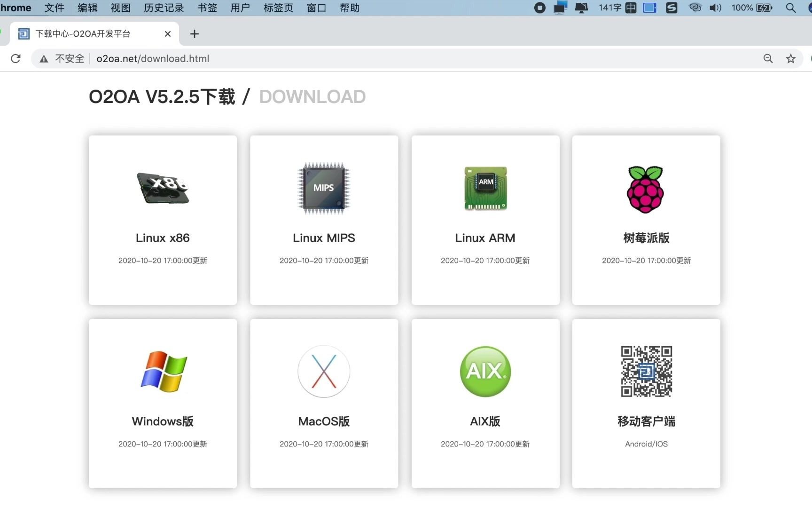Click the 100% battery indicator

click(752, 8)
